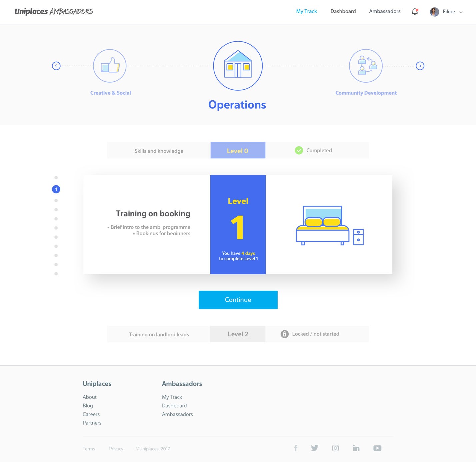The height and width of the screenshot is (462, 476).
Task: Go to next track with right arrow
Action: click(420, 66)
